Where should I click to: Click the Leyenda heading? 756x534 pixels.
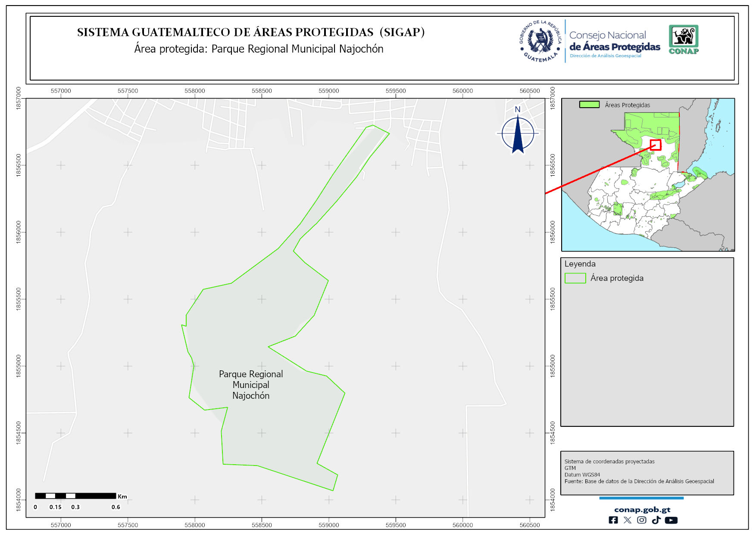click(x=580, y=264)
